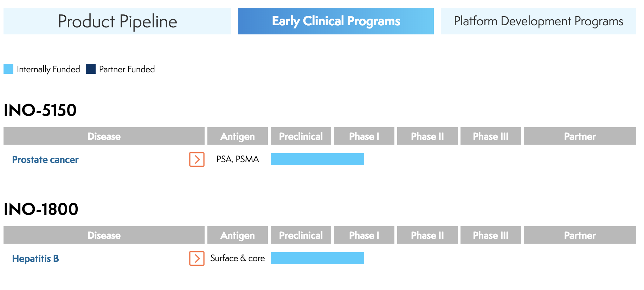Click the INO-1800 program heading
The image size is (644, 290).
pyautogui.click(x=41, y=210)
